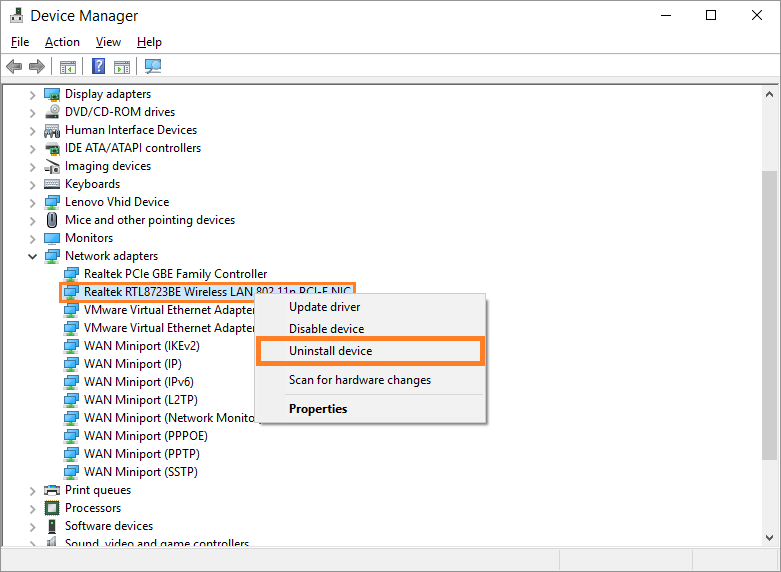Click the Scan for hardware changes toolbar icon
This screenshot has height=572, width=781.
point(153,66)
